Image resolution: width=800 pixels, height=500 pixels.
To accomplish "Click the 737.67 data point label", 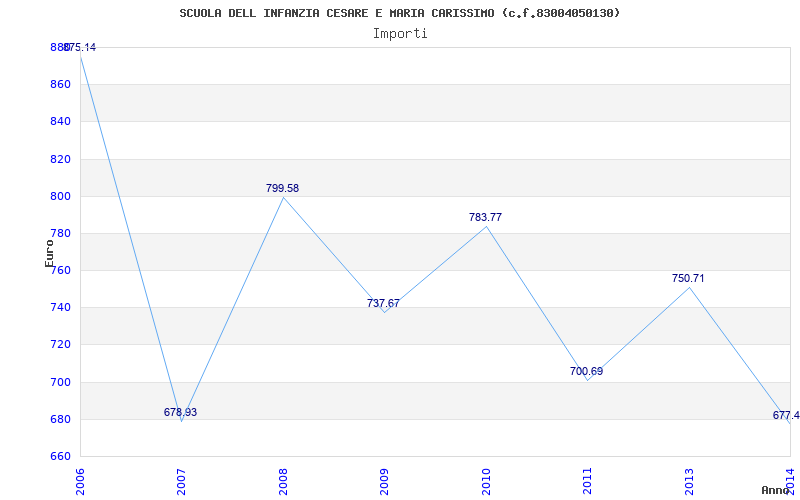I will click(x=383, y=303).
